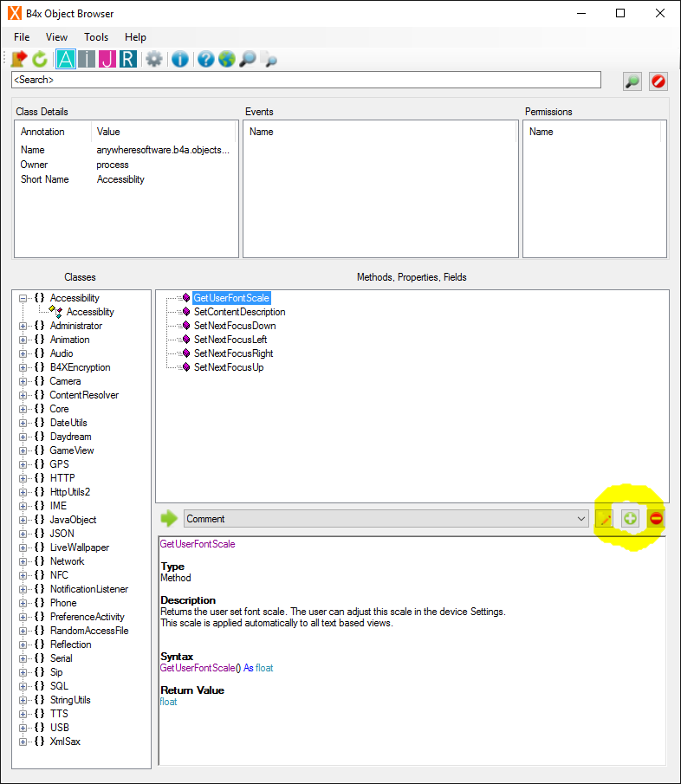
Task: Select SetContentDescription method
Action: click(x=239, y=312)
